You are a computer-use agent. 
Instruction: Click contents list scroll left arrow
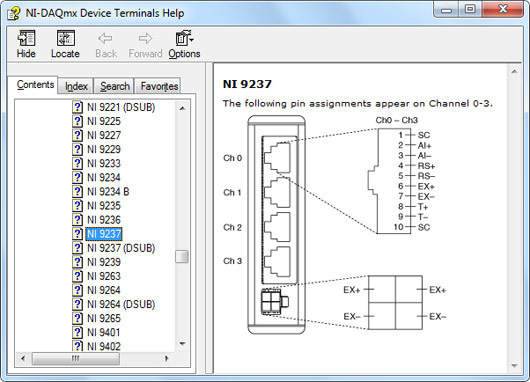click(23, 358)
